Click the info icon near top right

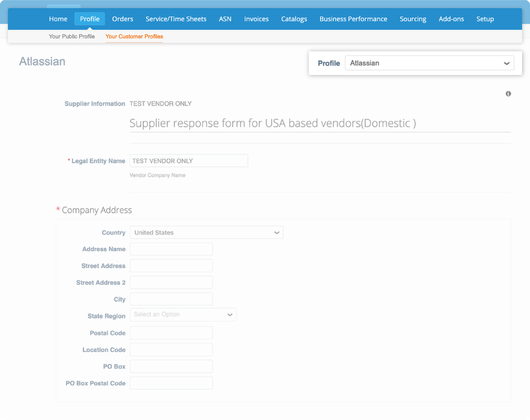pyautogui.click(x=509, y=94)
